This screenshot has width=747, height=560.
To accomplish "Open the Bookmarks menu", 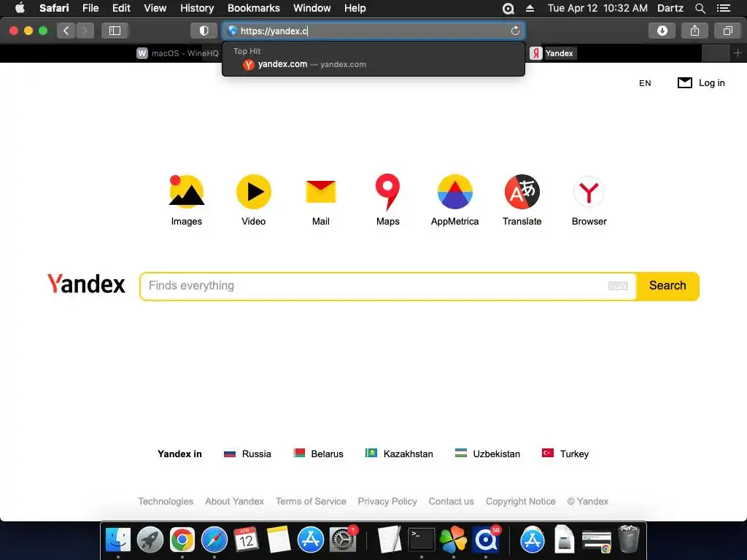I will [253, 8].
